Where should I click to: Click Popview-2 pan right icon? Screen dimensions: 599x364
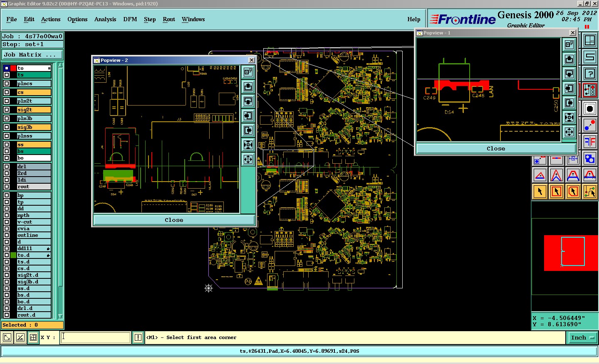pyautogui.click(x=248, y=130)
